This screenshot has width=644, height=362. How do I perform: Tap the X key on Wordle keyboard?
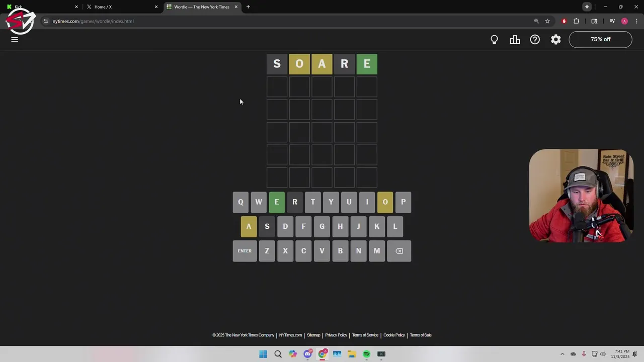click(x=285, y=251)
